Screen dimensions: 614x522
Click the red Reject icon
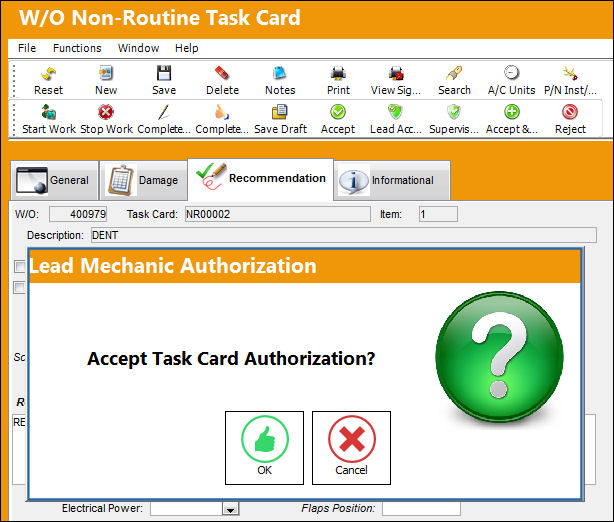tap(570, 112)
